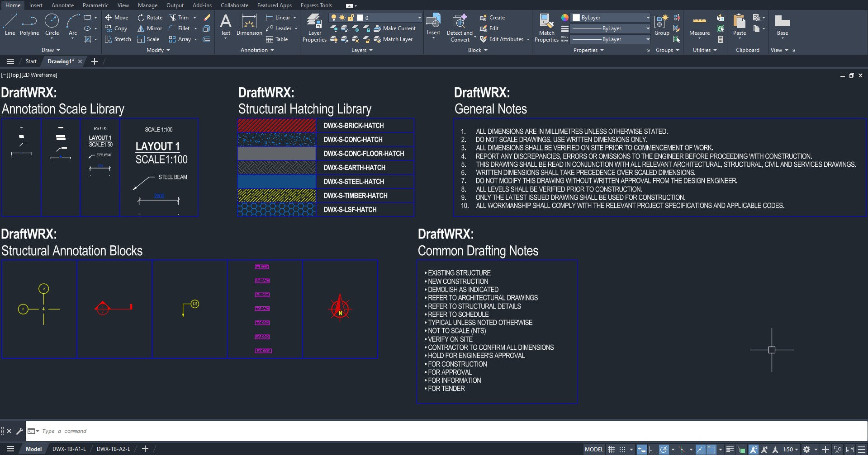This screenshot has width=868, height=455.
Task: Toggle ortho mode in status bar
Action: pyautogui.click(x=653, y=449)
